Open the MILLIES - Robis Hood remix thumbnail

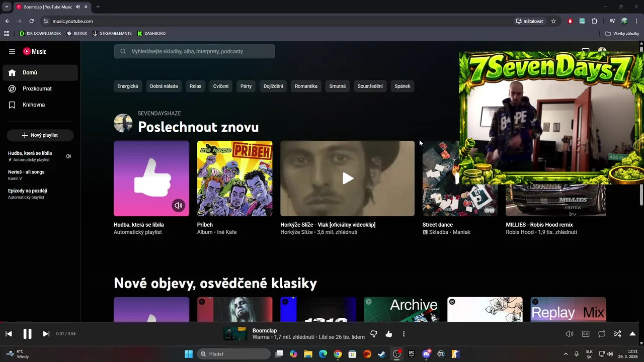556,200
